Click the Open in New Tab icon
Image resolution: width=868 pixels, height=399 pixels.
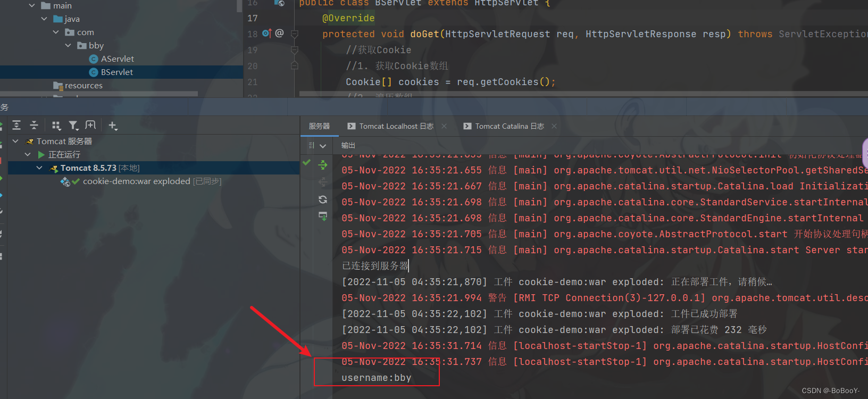click(90, 125)
